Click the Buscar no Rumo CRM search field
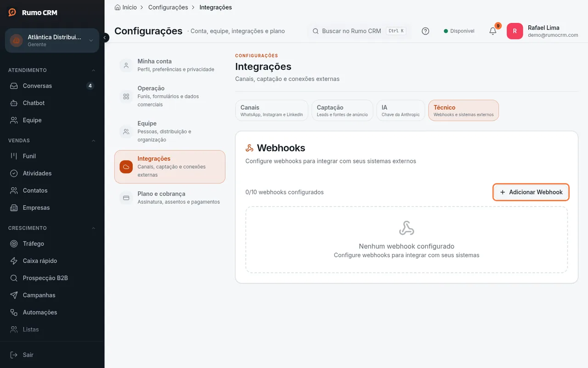Viewport: 588px width, 368px height. pyautogui.click(x=359, y=31)
